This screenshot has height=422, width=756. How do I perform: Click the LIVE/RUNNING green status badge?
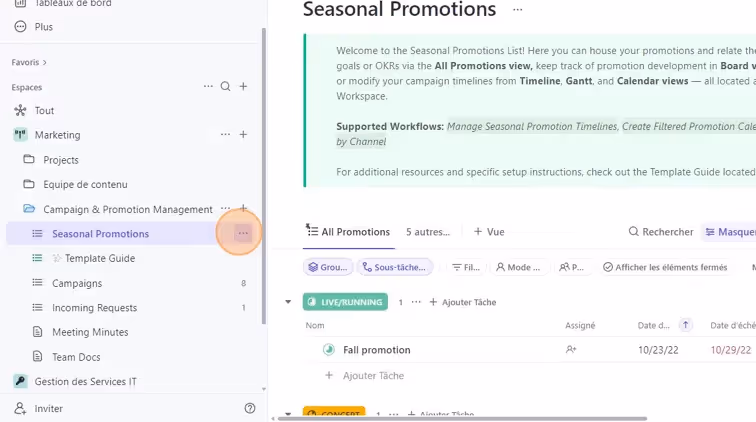[345, 302]
